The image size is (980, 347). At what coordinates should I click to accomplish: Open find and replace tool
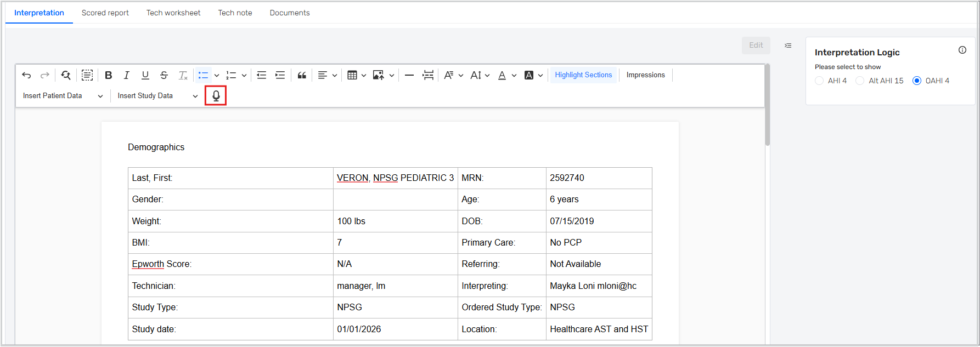point(66,75)
